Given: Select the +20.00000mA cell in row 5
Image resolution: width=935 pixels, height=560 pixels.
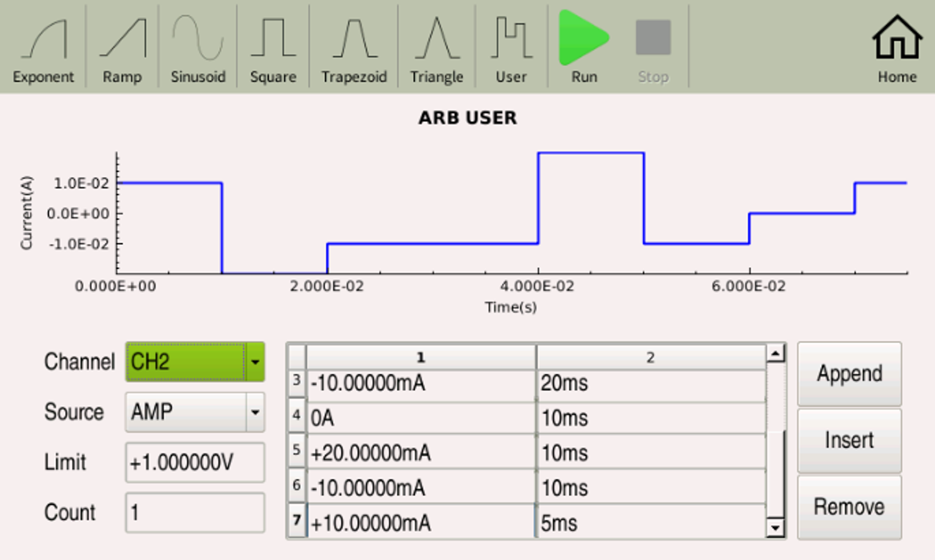Looking at the screenshot, I should pos(421,453).
